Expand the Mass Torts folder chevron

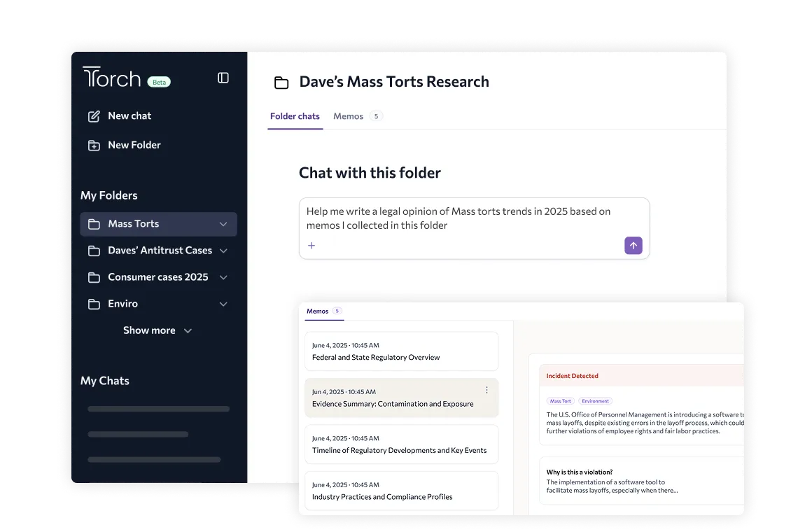pyautogui.click(x=223, y=224)
